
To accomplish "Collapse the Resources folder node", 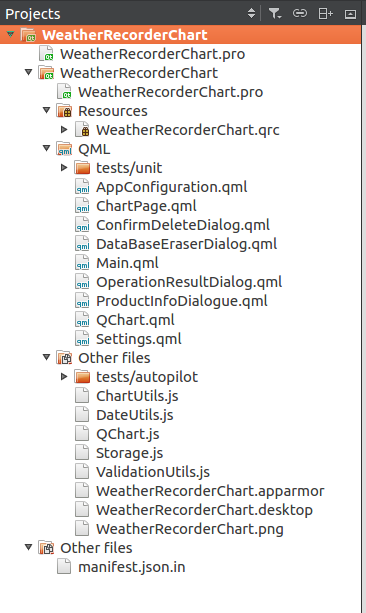I will point(47,110).
